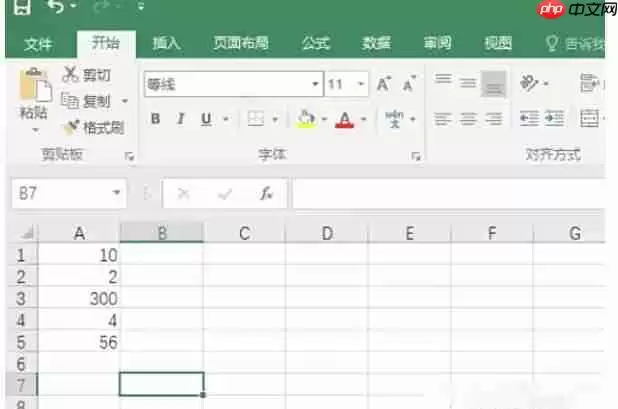Screen dimensions: 618x409
Task: Click the Merge & Center icon
Action: pos(590,118)
